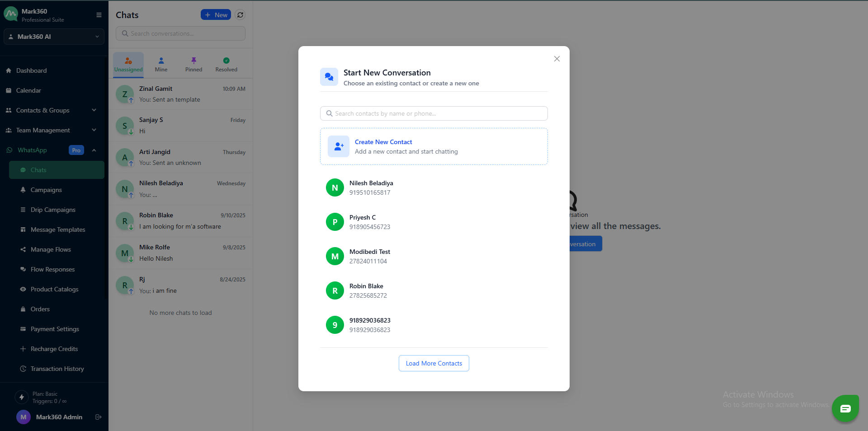This screenshot has width=868, height=431.
Task: Click the Create New Contact link
Action: (383, 142)
